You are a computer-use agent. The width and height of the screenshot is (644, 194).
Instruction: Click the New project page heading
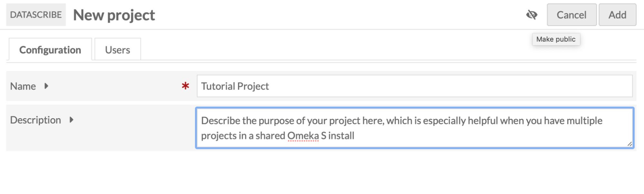[x=114, y=15]
